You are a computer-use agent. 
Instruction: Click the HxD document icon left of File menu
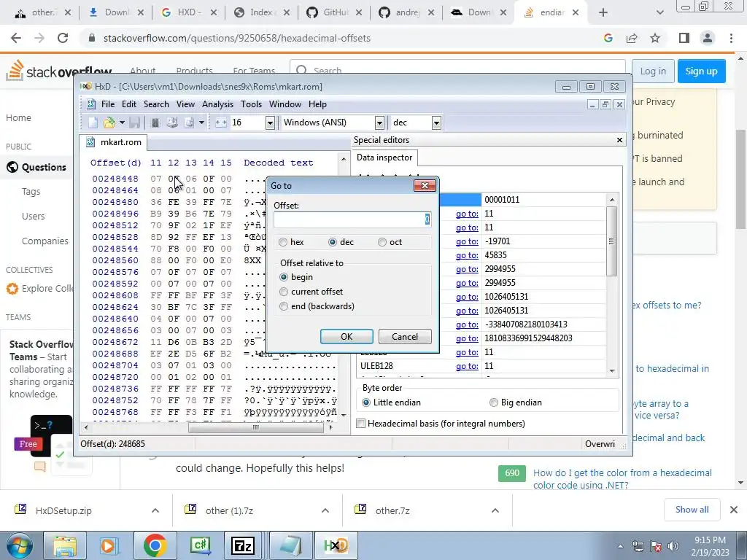click(x=91, y=104)
